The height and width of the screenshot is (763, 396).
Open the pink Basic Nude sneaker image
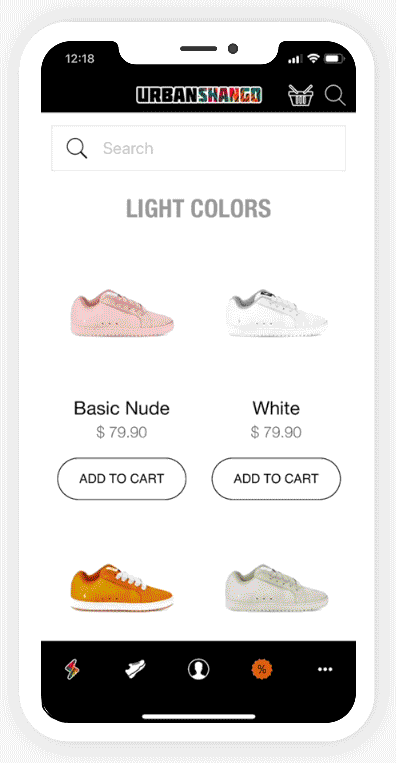[122, 313]
